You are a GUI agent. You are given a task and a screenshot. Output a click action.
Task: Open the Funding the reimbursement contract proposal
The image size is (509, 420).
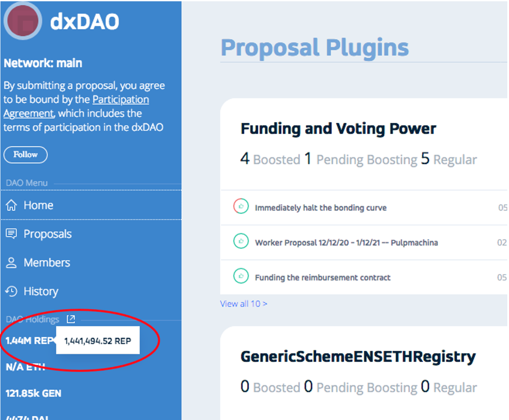[322, 277]
